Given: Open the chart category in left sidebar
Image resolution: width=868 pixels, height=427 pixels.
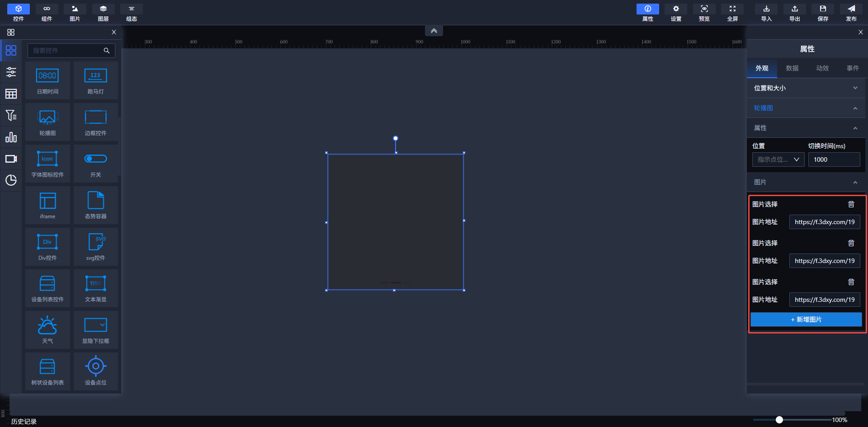Looking at the screenshot, I should pos(11,137).
